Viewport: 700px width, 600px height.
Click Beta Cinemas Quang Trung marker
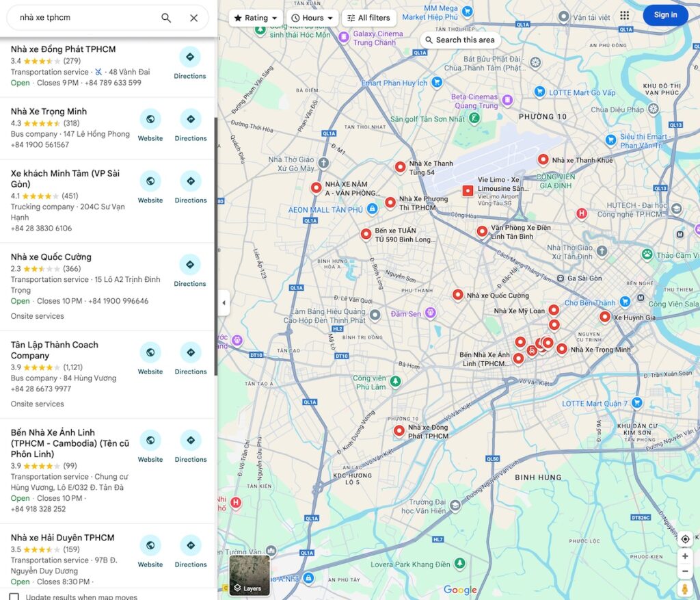tap(507, 100)
